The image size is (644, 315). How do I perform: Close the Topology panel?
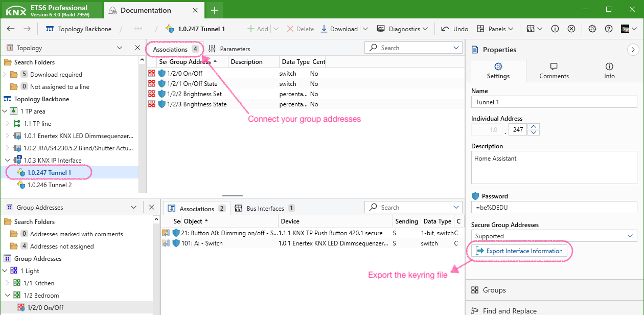[137, 48]
